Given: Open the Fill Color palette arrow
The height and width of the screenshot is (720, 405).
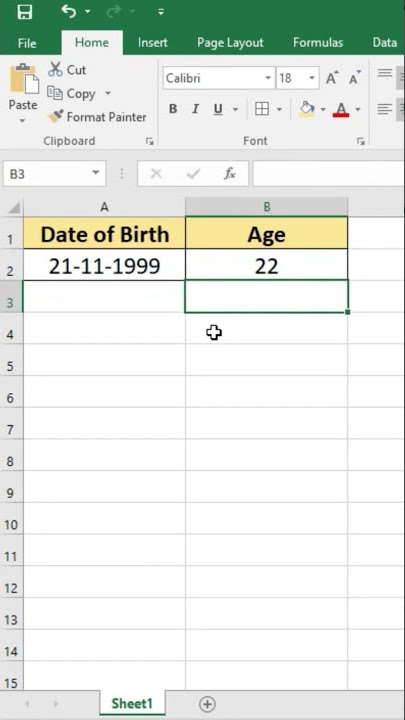Looking at the screenshot, I should click(x=323, y=109).
